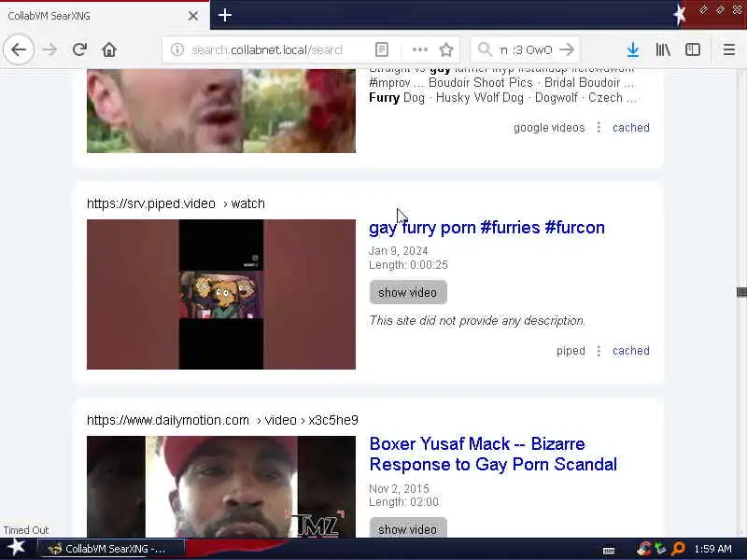
Task: Show video for the dailymotion result
Action: click(x=408, y=529)
